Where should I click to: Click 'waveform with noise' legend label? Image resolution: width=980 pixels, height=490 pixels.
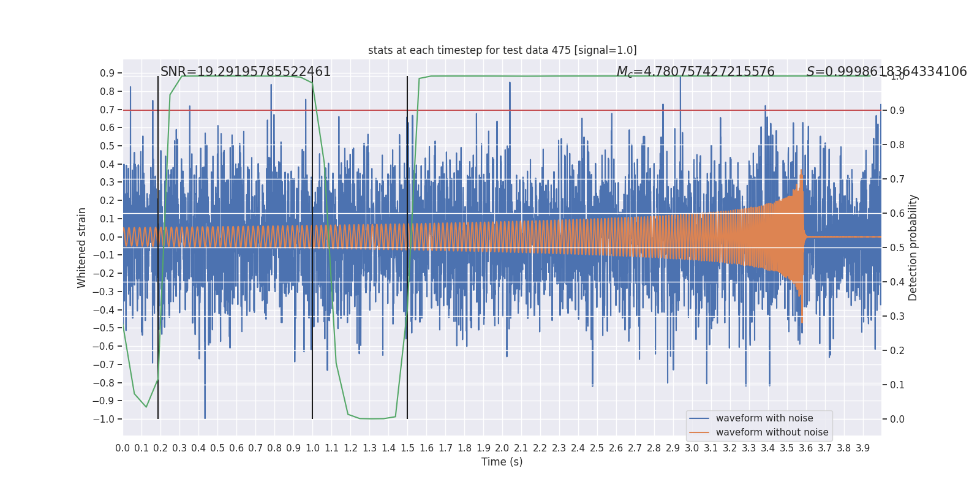(764, 418)
